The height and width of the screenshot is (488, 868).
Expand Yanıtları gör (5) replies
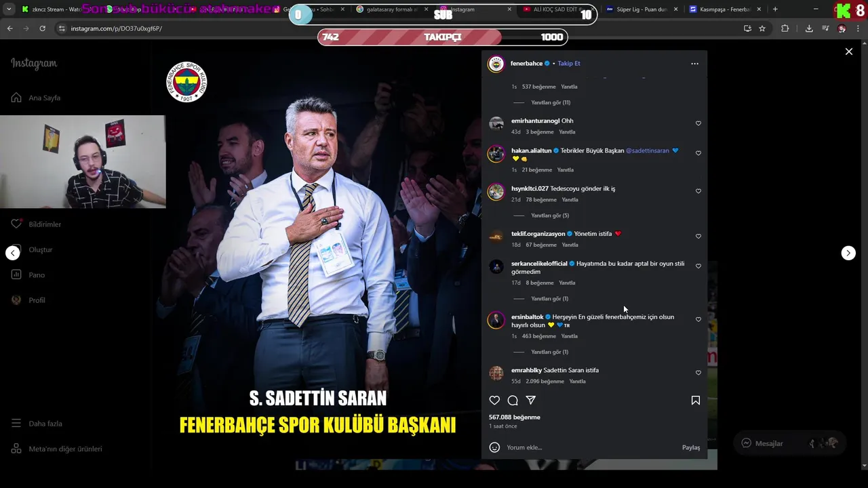click(549, 216)
